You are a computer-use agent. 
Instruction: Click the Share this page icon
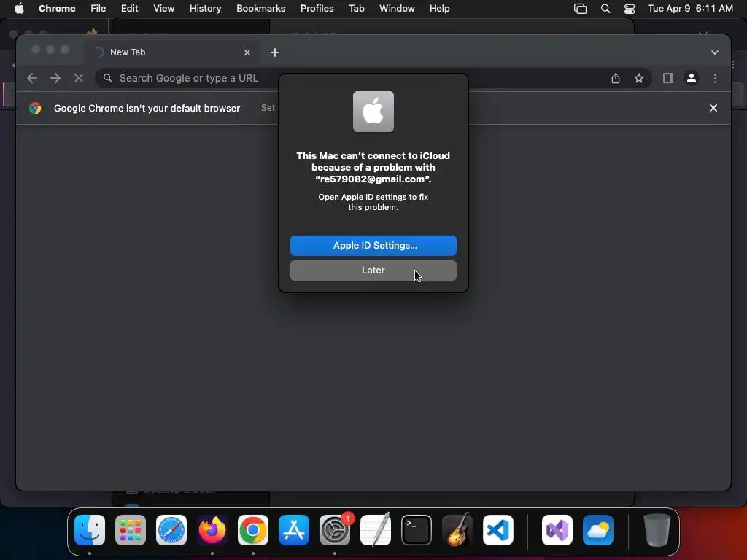[x=616, y=78]
